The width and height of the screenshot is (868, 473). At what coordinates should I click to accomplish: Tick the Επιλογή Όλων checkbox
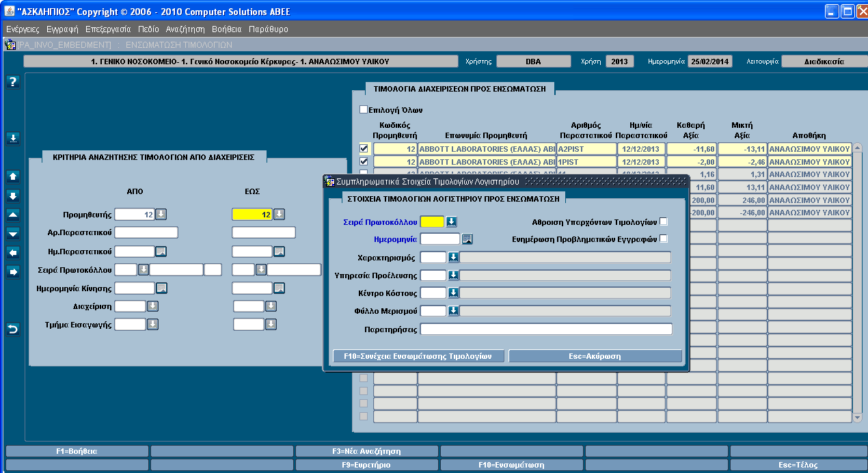364,109
